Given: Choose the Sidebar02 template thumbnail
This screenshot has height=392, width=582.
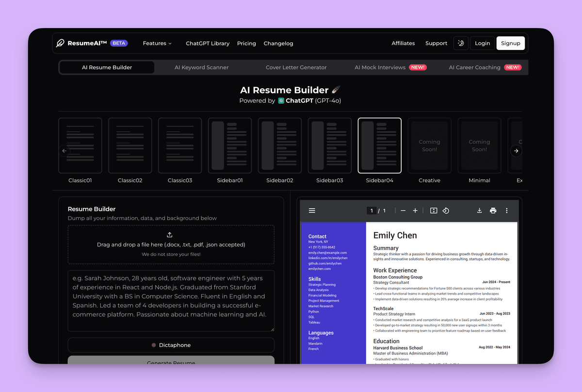Looking at the screenshot, I should click(x=280, y=145).
